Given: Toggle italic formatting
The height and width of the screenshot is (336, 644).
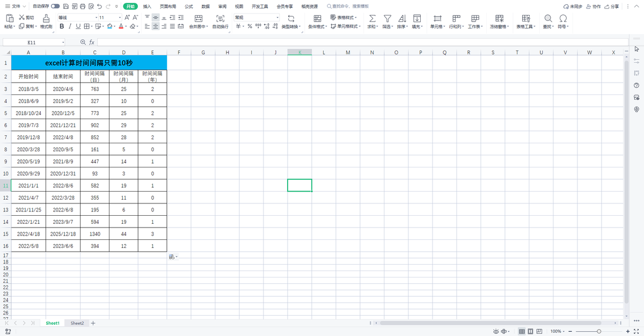Looking at the screenshot, I should point(70,26).
